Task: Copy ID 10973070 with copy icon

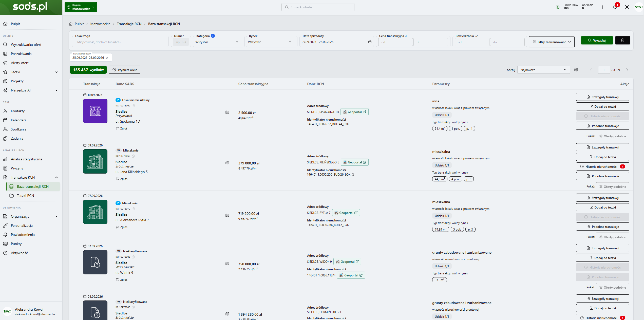Action: point(133,209)
